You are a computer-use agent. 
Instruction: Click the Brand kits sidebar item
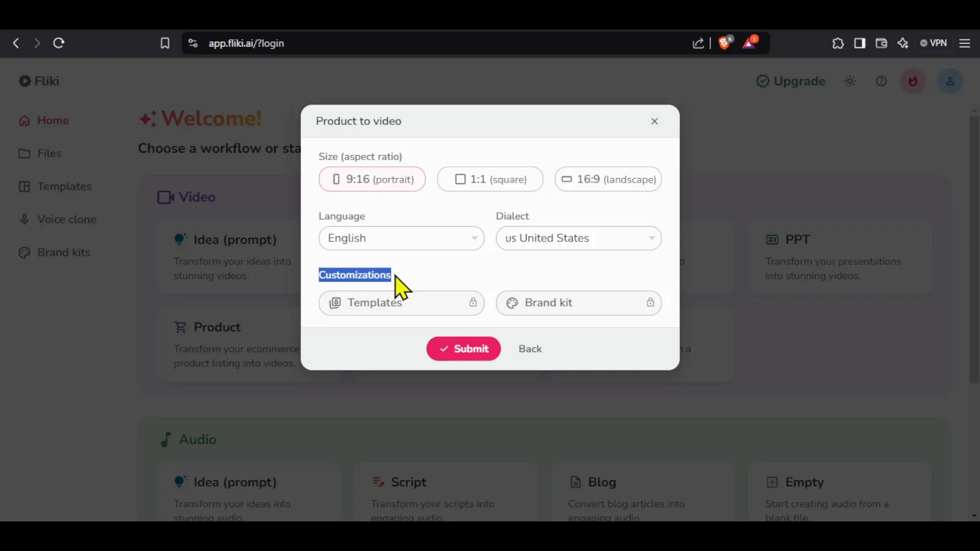64,253
